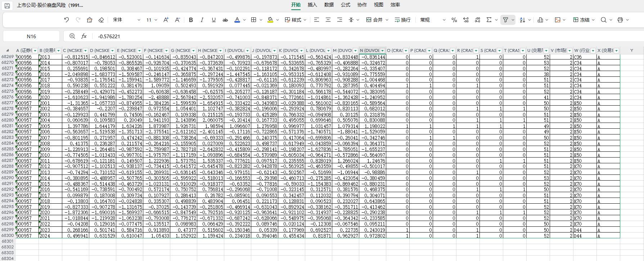Image resolution: width=644 pixels, height=261 pixels.
Task: Decrease font size with the A- icon
Action: click(x=177, y=20)
